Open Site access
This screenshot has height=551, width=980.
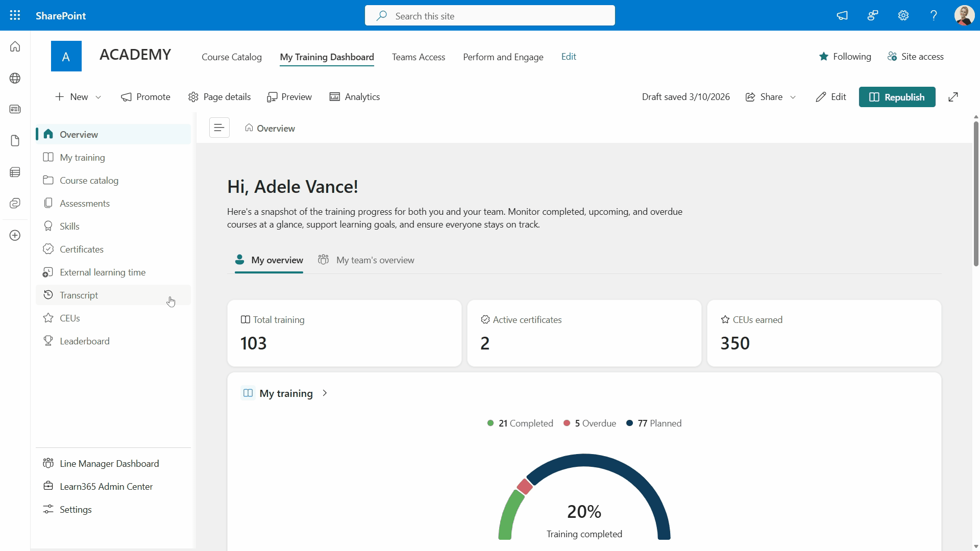click(x=916, y=57)
